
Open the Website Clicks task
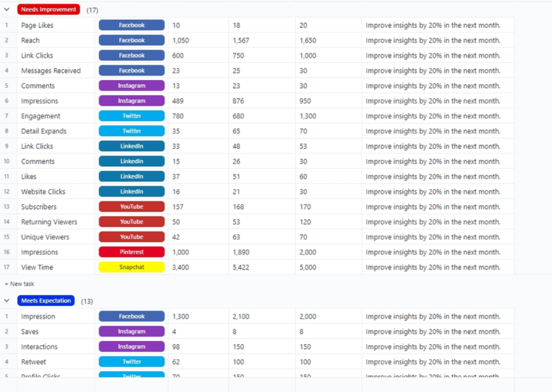pyautogui.click(x=43, y=191)
